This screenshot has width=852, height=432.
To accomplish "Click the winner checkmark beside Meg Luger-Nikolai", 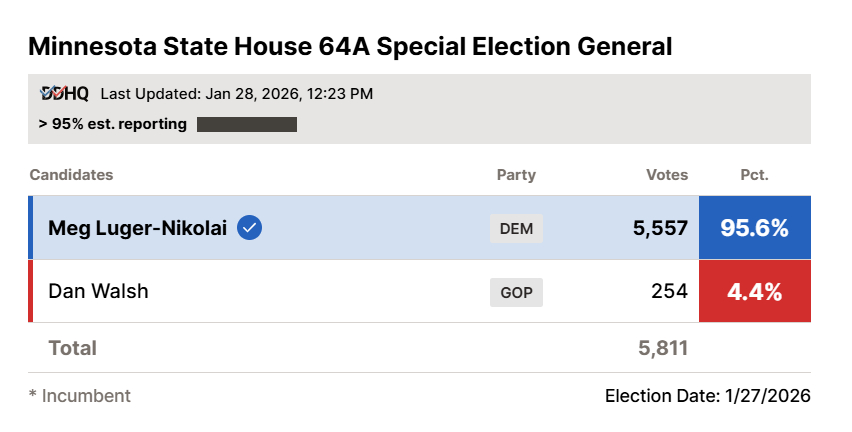I will coord(250,228).
